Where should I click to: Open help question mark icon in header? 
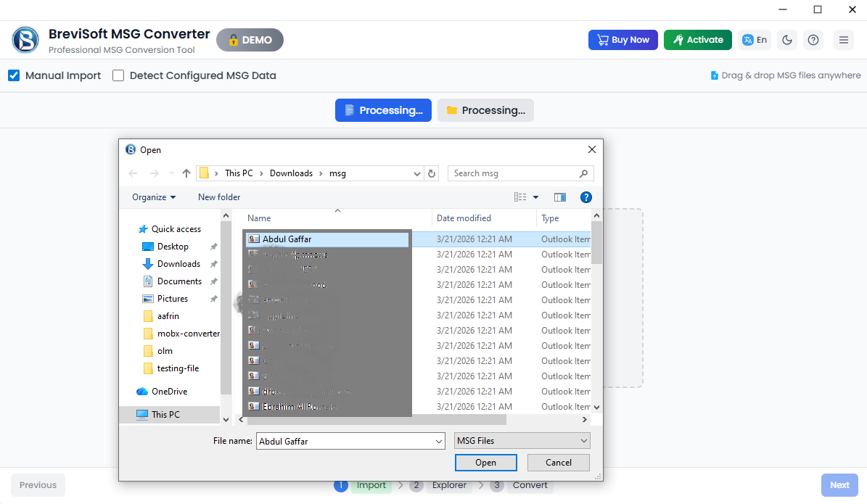(x=813, y=40)
